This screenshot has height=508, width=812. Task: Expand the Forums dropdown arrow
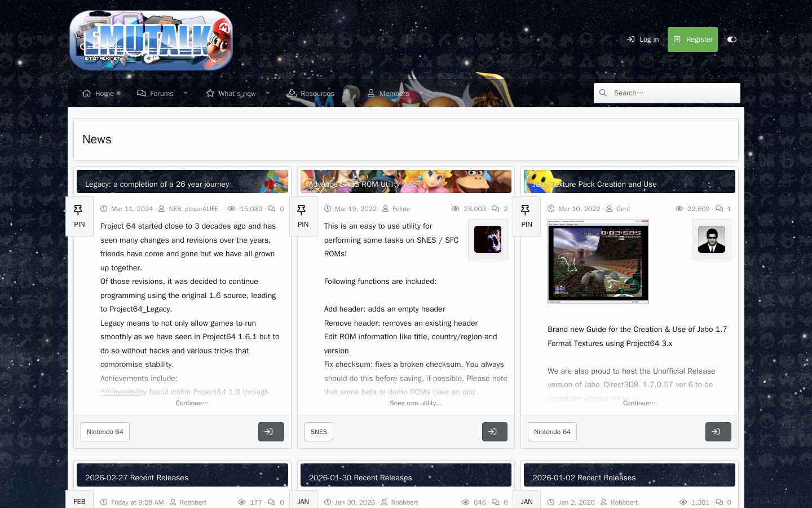186,94
